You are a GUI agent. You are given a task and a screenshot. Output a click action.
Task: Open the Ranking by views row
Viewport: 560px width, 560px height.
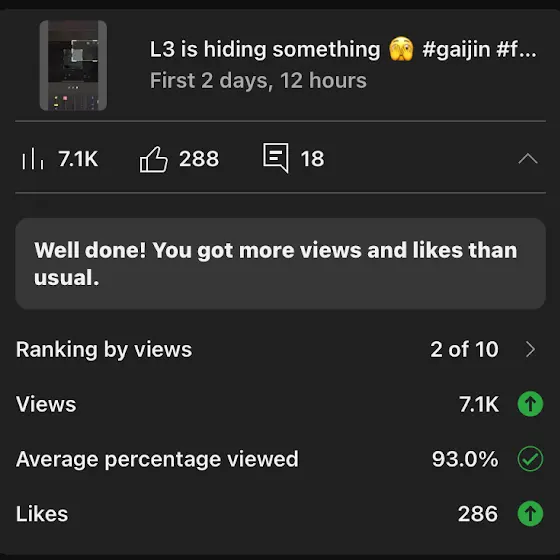[280, 349]
